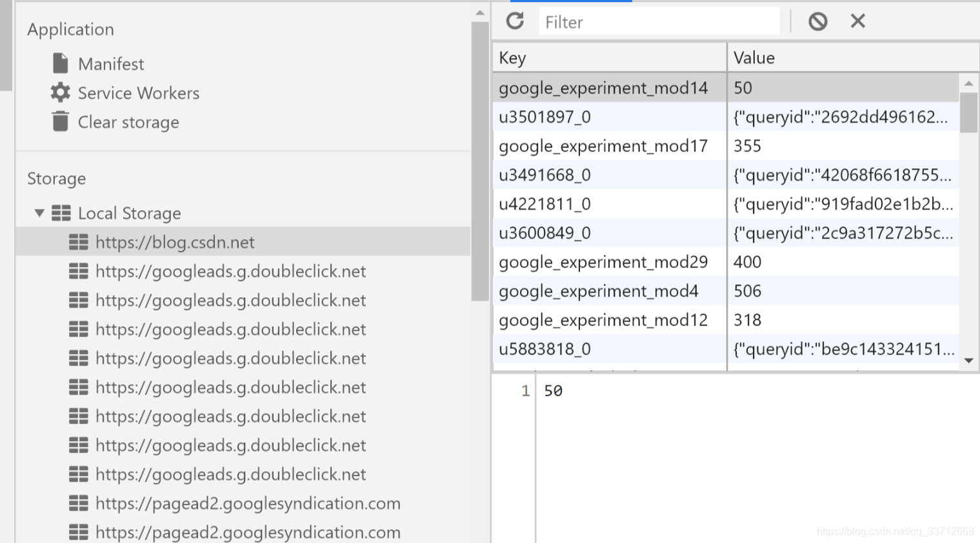Click the Manifest document icon
Screen dimensions: 980x543
60,63
